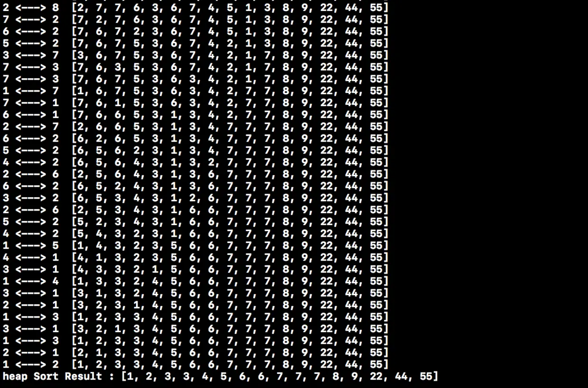Select the array starting with [2, 1, 3, 3
The width and height of the screenshot is (588, 388).
pos(230,352)
